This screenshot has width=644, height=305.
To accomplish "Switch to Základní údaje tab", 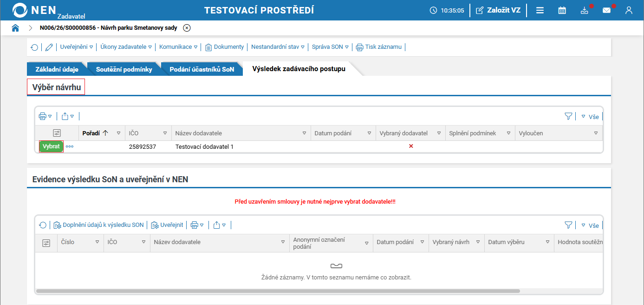I will point(57,69).
